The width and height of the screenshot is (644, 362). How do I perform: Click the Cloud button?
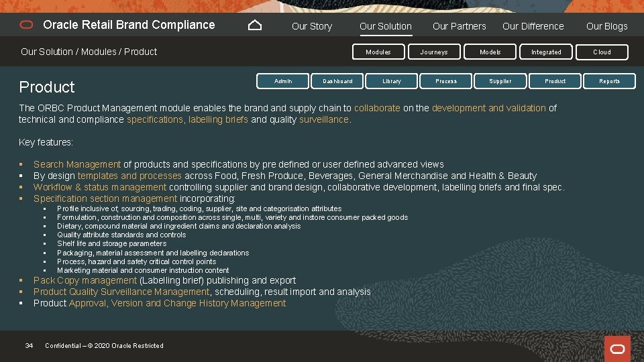(602, 52)
